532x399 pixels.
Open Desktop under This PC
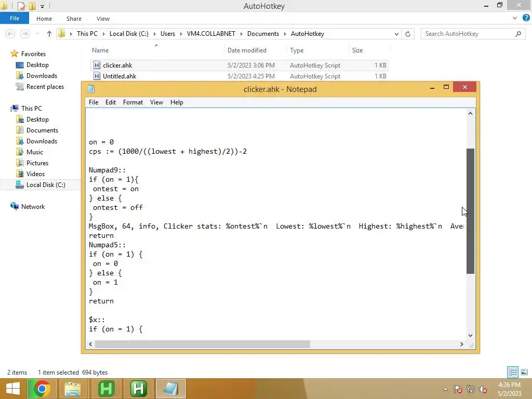37,119
